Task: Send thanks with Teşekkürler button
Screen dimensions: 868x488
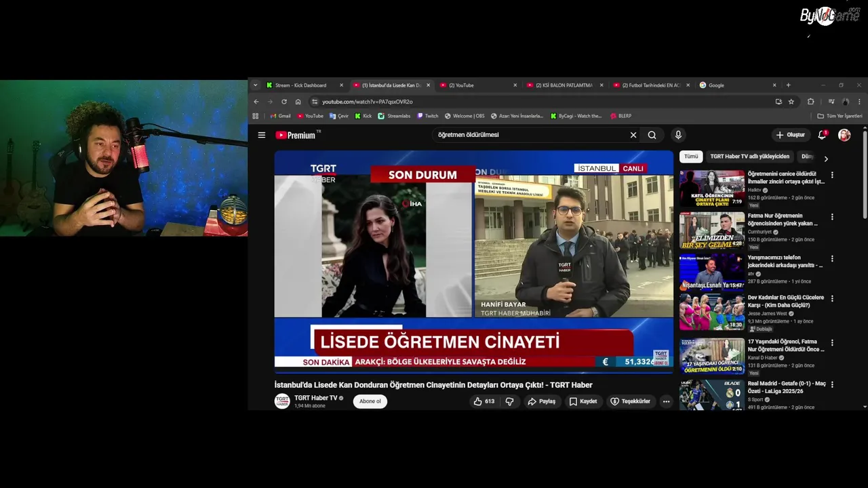Action: (631, 401)
